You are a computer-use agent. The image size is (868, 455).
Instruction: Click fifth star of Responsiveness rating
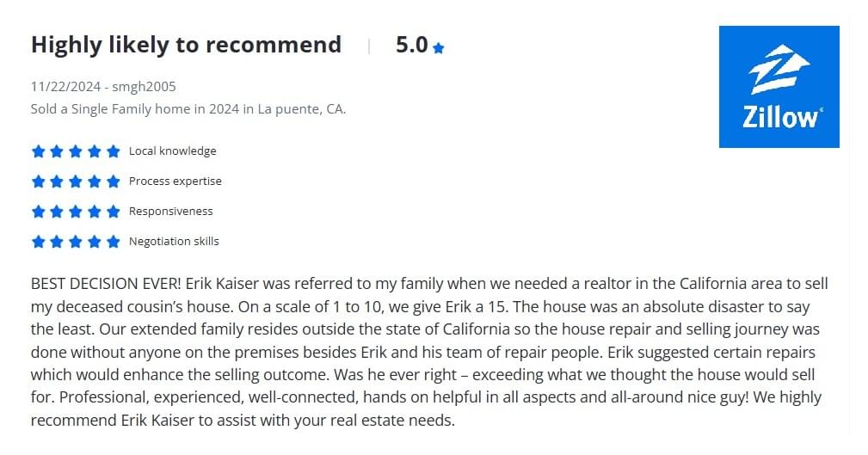click(113, 212)
